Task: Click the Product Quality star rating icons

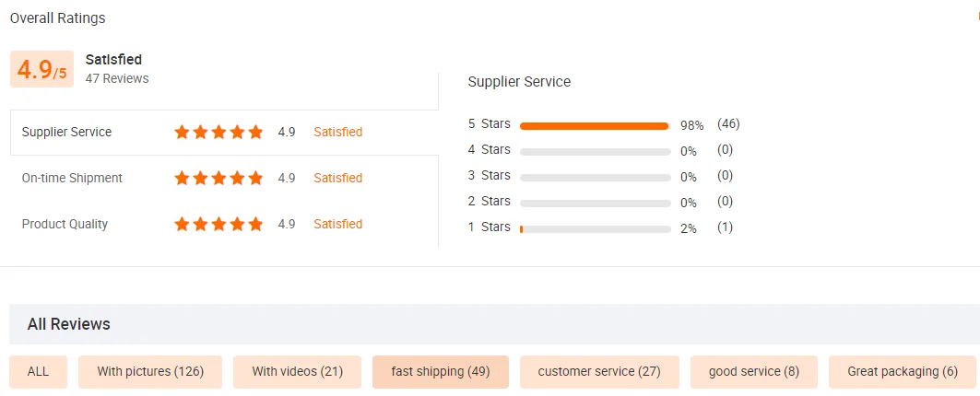Action: [x=218, y=224]
